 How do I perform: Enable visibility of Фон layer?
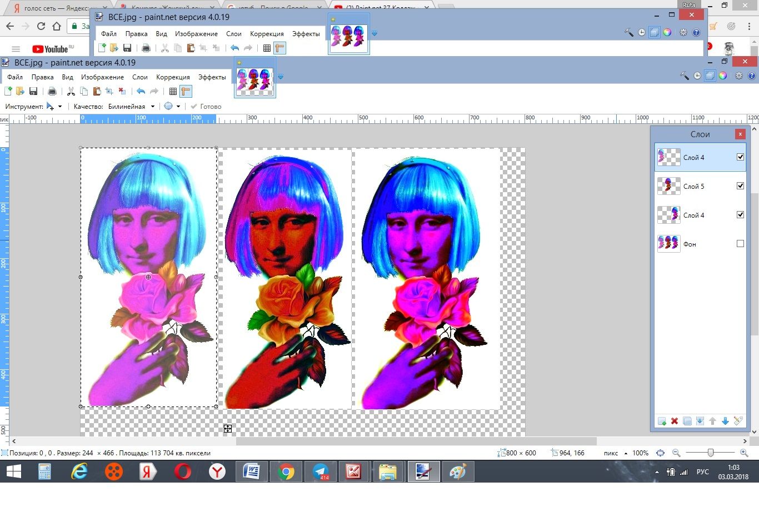(740, 244)
